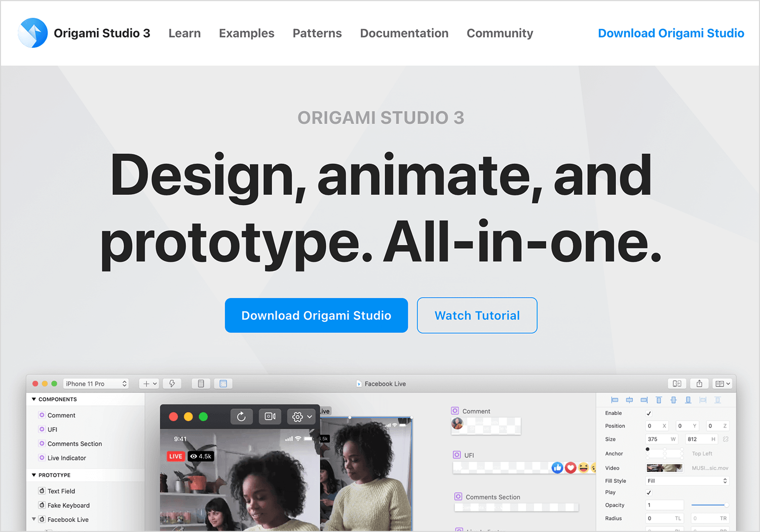
Task: Select the Fake Keyboard layer
Action: pos(68,505)
